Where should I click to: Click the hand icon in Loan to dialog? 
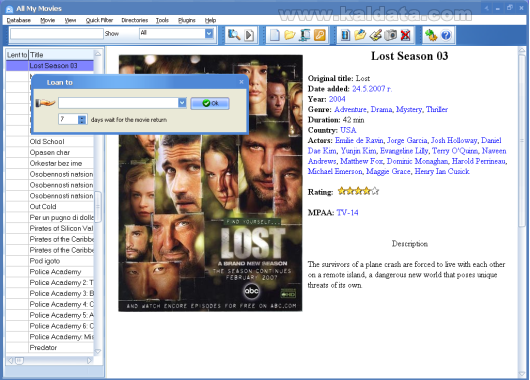(x=45, y=103)
